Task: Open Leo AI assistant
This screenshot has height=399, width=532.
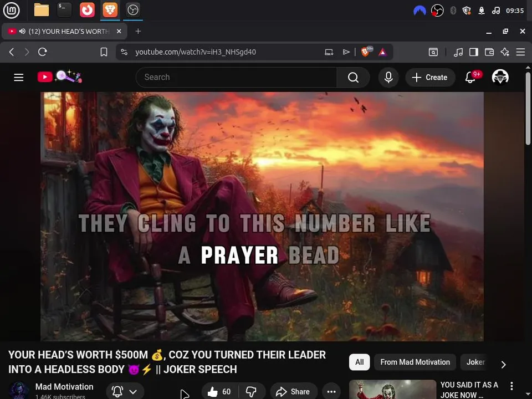Action: pyautogui.click(x=505, y=52)
